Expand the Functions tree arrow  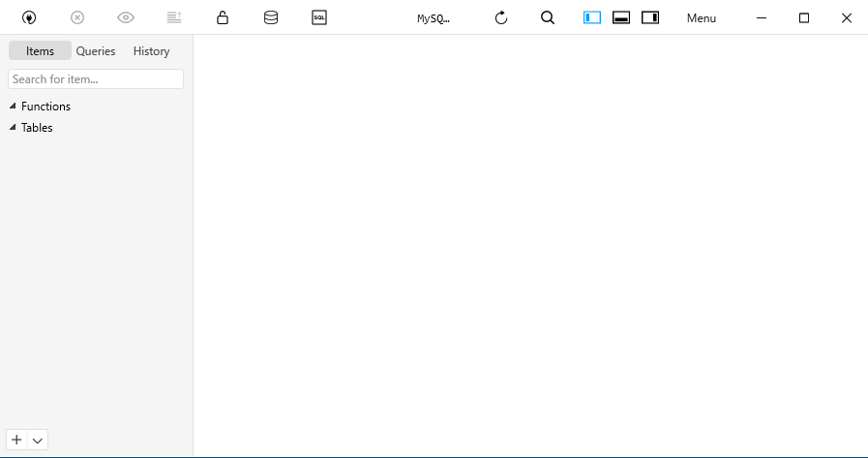click(x=13, y=106)
